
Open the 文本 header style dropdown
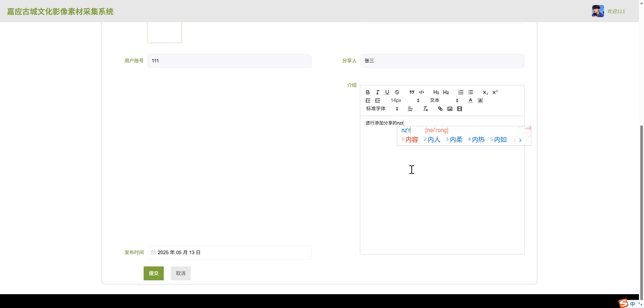coord(444,100)
